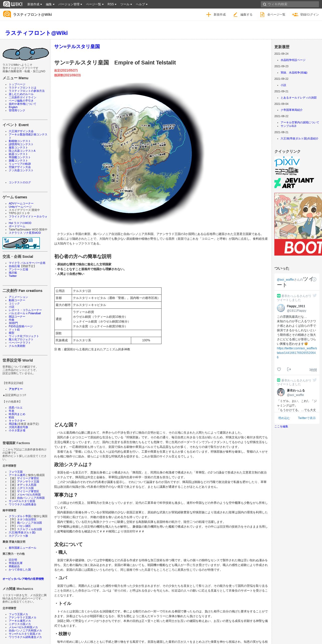Click the plus icon for 新規作成
The width and height of the screenshot is (322, 644).
208,15
